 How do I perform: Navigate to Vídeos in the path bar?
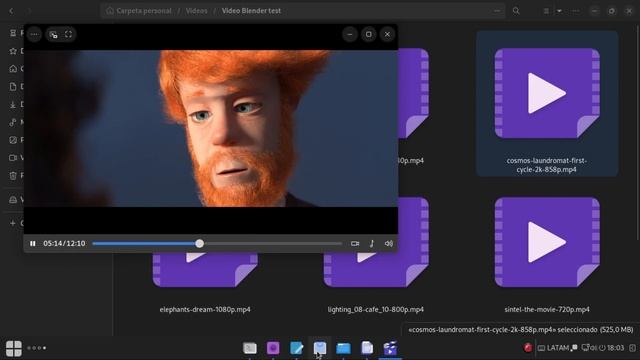[x=196, y=11]
